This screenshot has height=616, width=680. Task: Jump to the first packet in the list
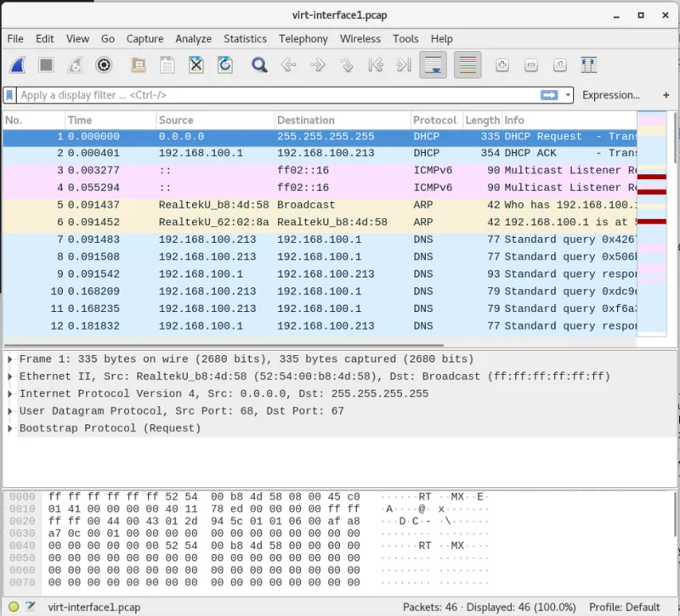click(377, 65)
